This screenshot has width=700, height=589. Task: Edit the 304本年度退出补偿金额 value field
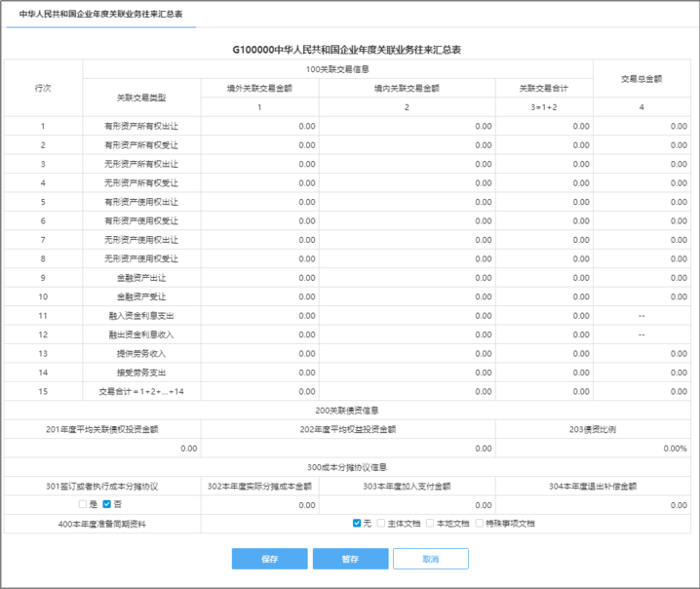[x=594, y=505]
